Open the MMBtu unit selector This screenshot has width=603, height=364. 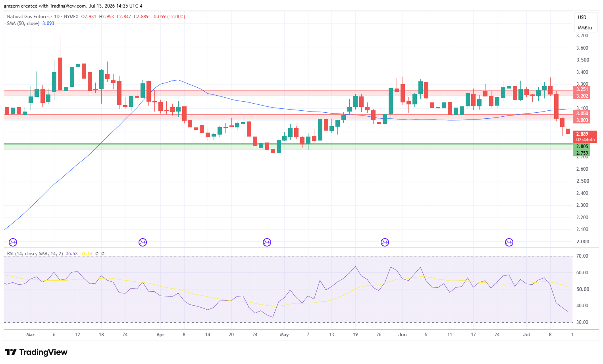[585, 28]
